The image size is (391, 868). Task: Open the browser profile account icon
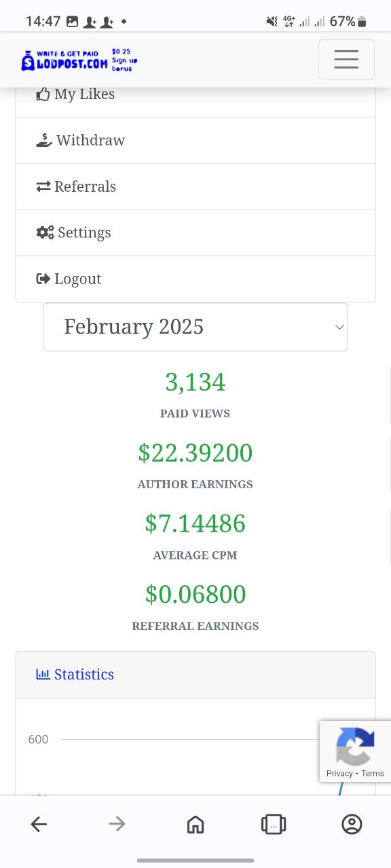click(352, 824)
